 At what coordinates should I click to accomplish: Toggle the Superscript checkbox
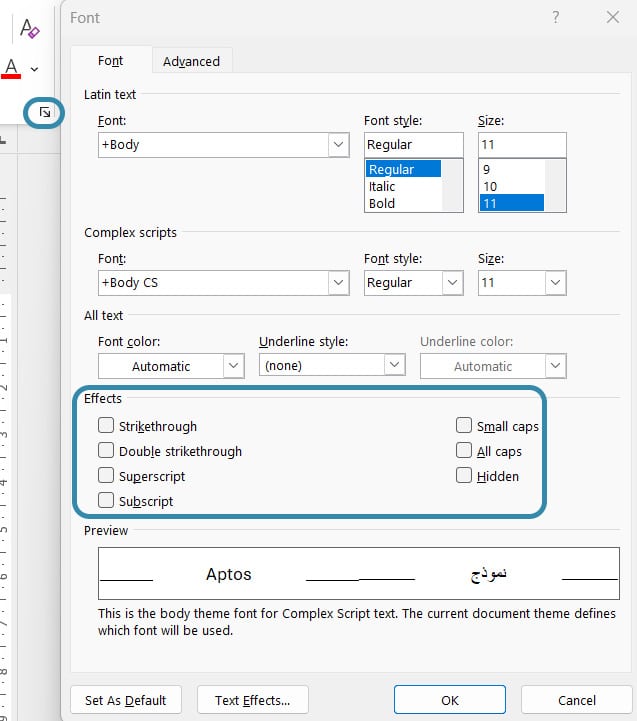pyautogui.click(x=106, y=476)
